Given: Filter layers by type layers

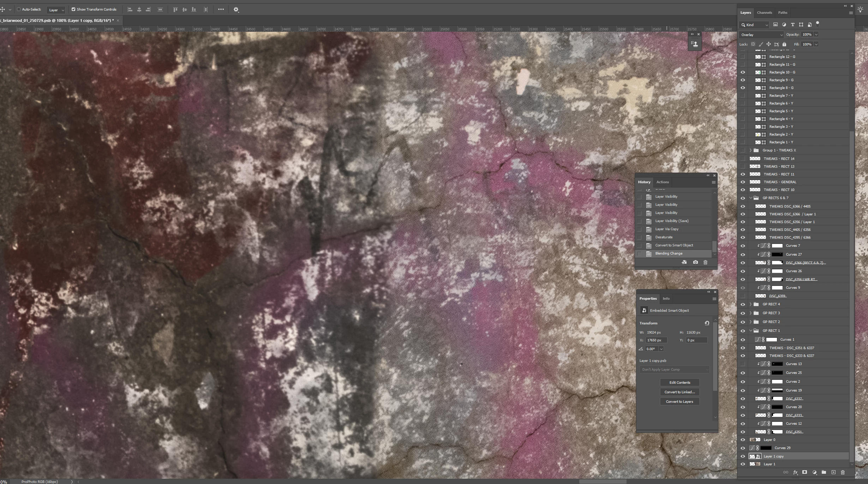Looking at the screenshot, I should [792, 25].
